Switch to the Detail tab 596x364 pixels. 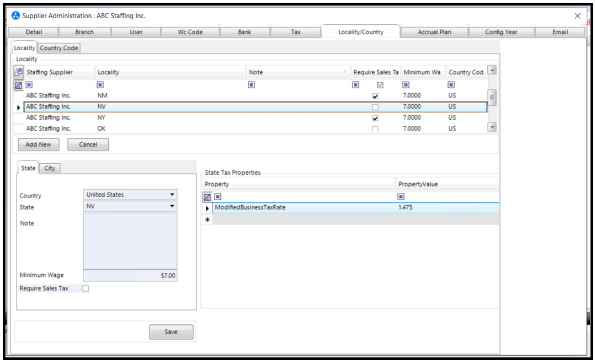pos(34,32)
